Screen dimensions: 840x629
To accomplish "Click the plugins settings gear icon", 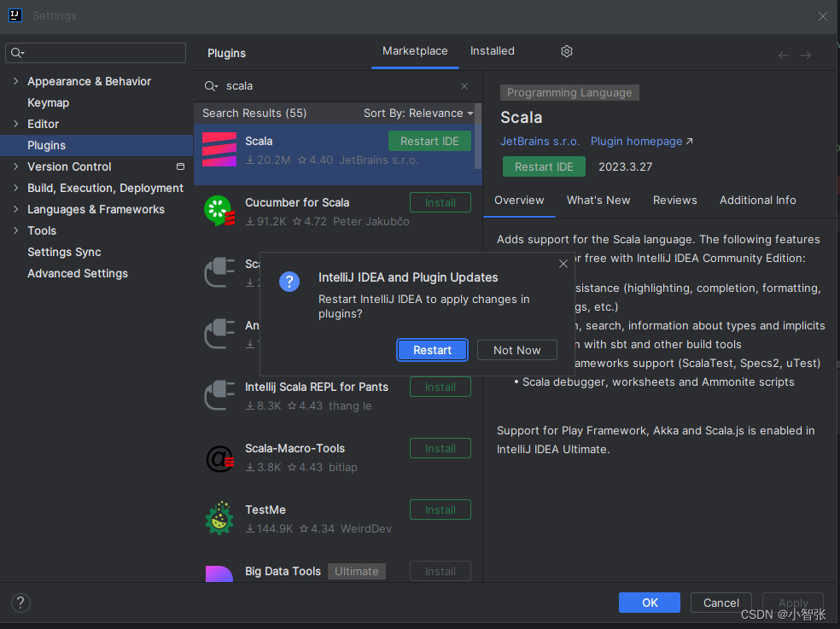I will point(566,51).
